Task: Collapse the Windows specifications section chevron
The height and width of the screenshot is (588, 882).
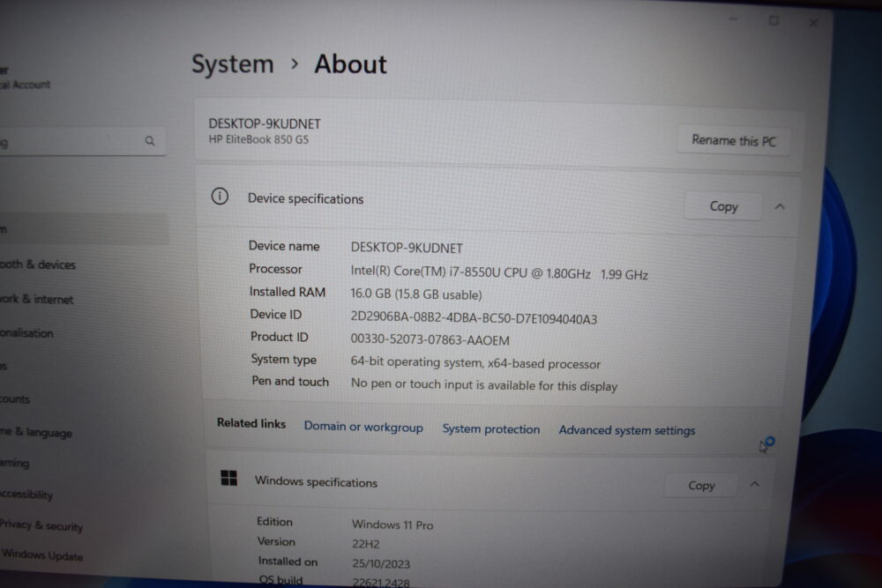Action: tap(755, 484)
